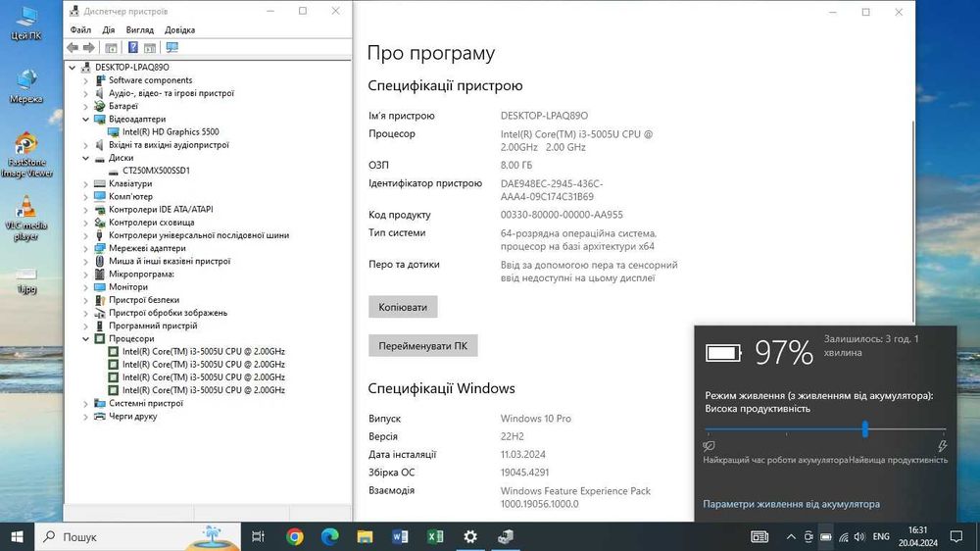Open the Довідка menu
This screenshot has width=980, height=551.
tap(179, 29)
